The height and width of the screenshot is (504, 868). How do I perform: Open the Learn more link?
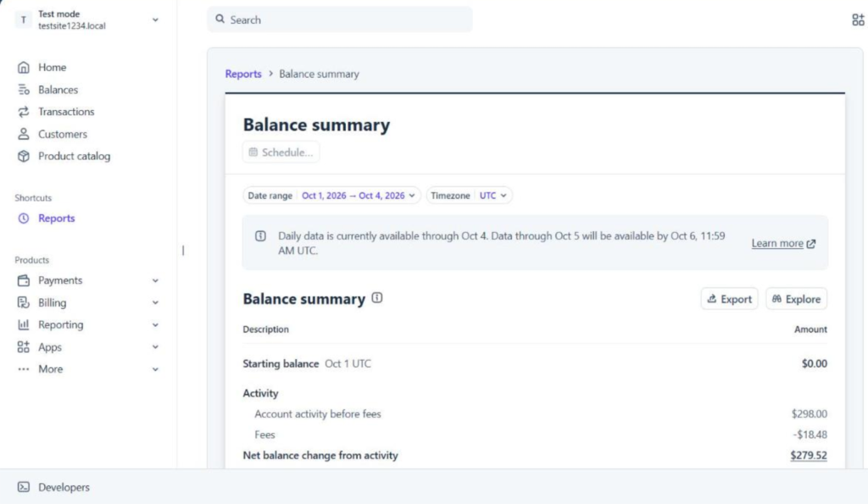point(782,243)
